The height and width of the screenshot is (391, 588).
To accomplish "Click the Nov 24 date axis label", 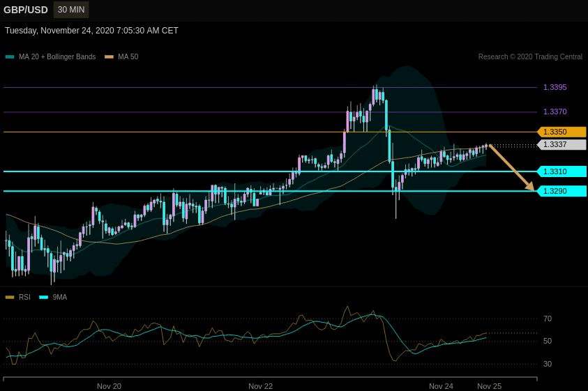I will tap(441, 386).
